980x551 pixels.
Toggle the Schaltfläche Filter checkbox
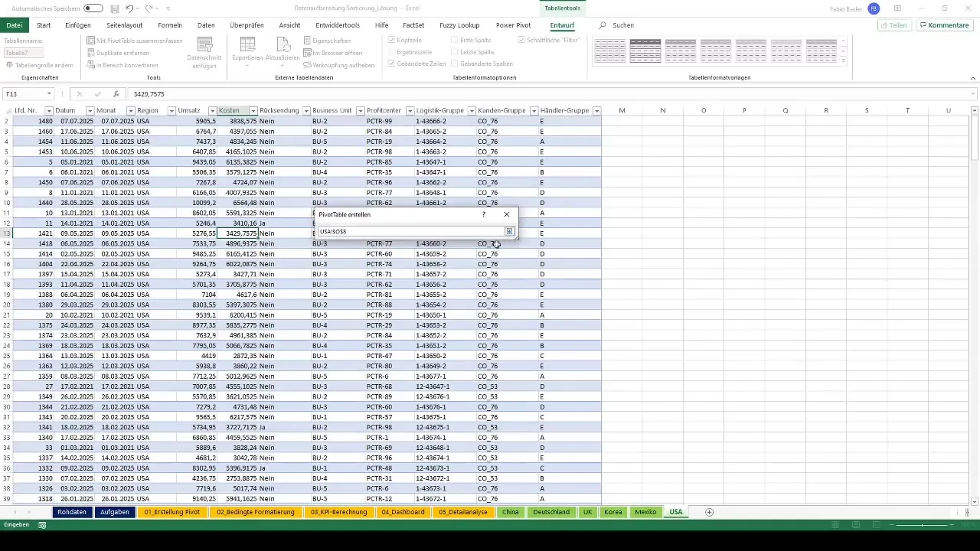521,40
